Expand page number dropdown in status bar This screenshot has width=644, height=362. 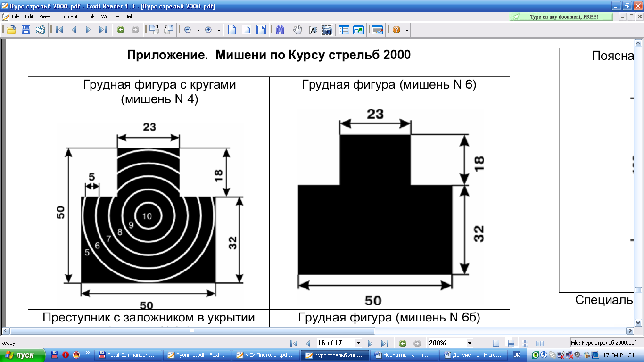[x=359, y=343]
